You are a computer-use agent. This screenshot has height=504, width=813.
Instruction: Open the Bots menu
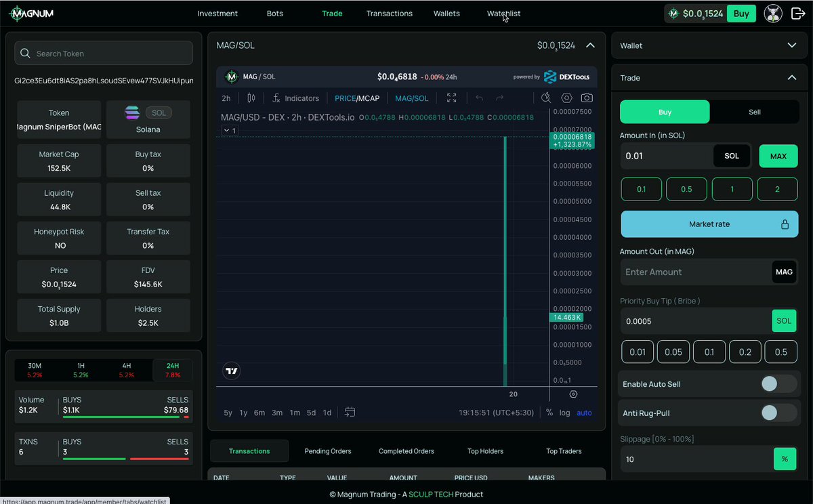275,14
